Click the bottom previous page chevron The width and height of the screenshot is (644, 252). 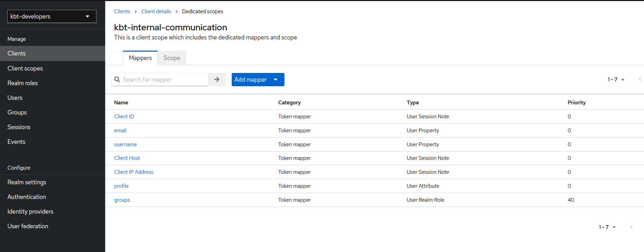tap(631, 227)
